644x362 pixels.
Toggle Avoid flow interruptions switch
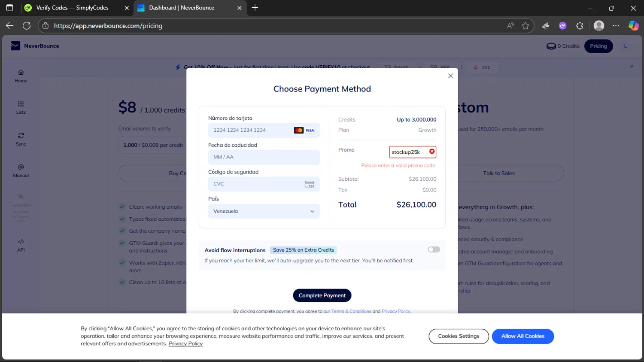click(434, 249)
